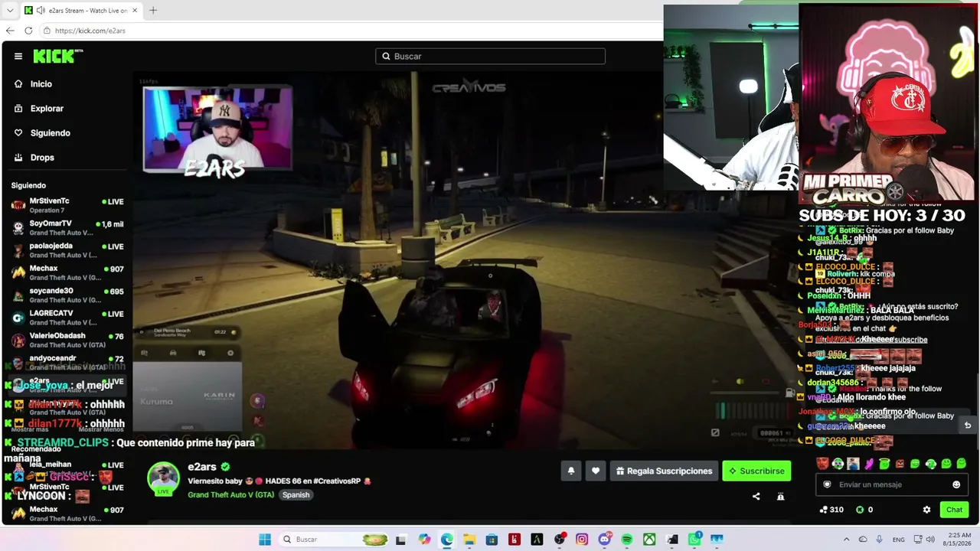The image size is (980, 551).
Task: Open the taskbar clock showing 2:25 AM
Action: 958,540
